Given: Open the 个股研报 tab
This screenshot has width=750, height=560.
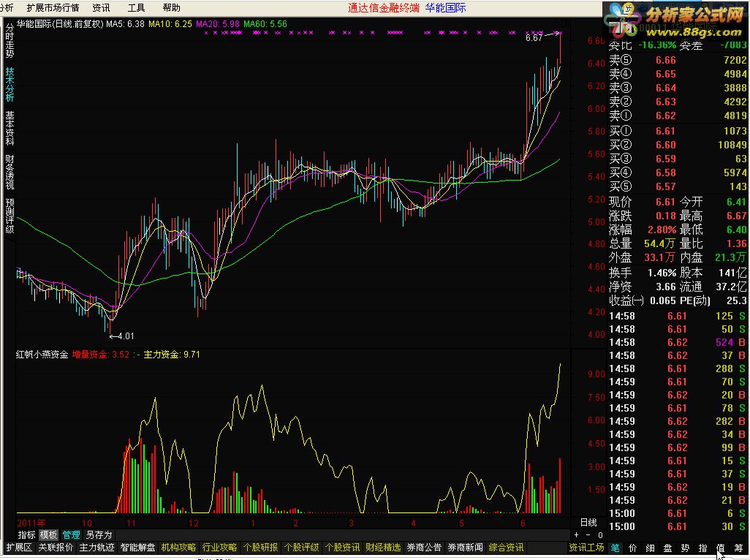Looking at the screenshot, I should (261, 548).
